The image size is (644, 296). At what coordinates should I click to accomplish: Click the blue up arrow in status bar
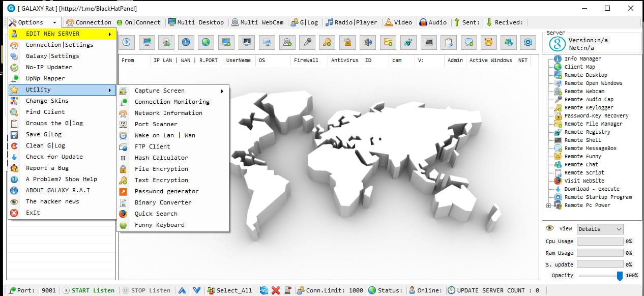[182, 290]
